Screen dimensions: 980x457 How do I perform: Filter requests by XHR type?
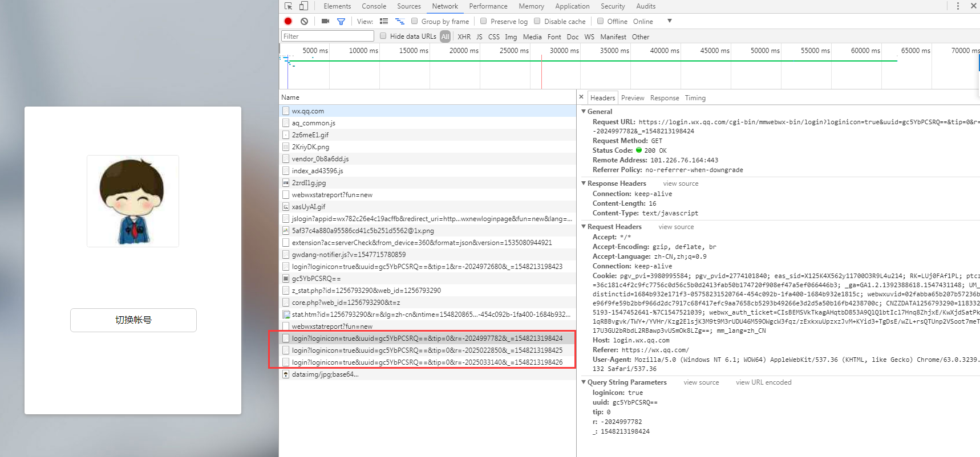[x=464, y=36]
